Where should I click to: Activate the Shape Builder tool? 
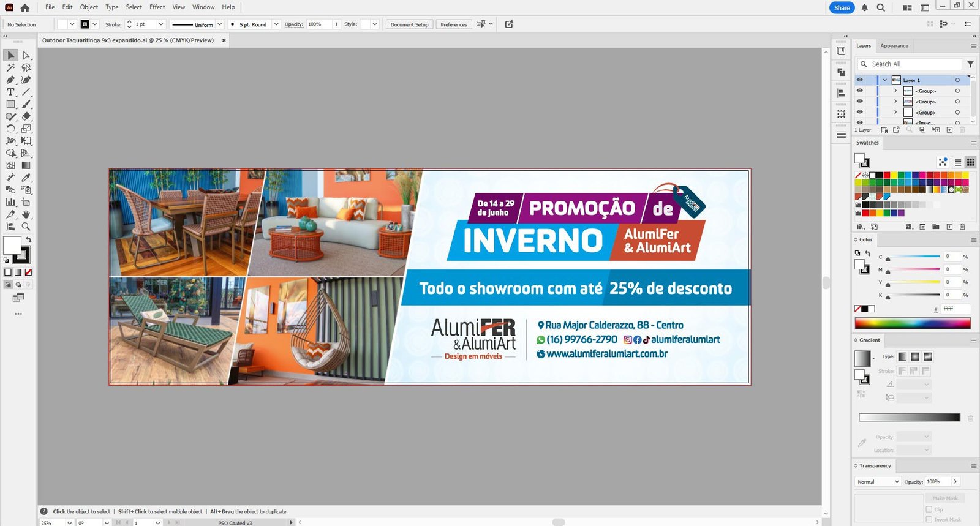click(x=10, y=153)
